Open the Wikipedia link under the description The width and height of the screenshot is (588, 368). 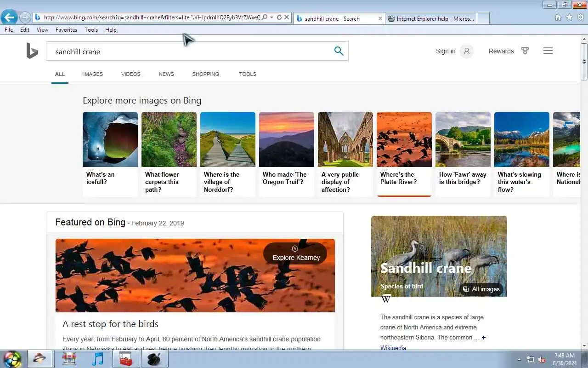393,348
